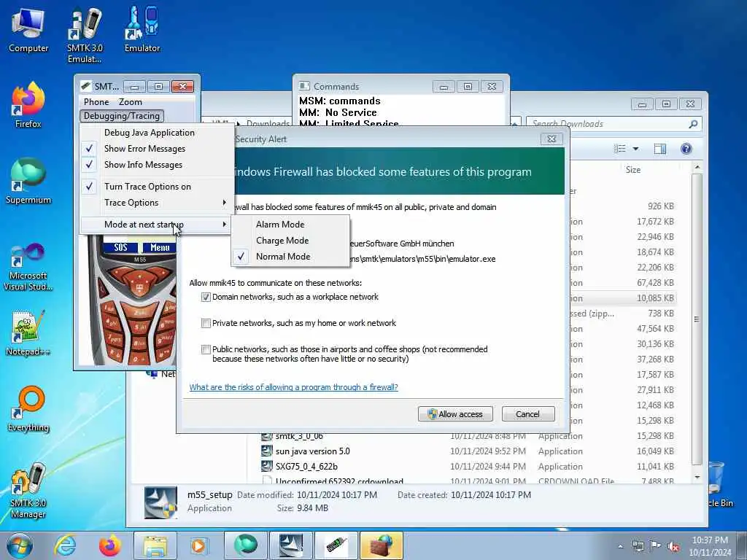Open the SMTK 3.0 Manager desktop shortcut
Screen dimensions: 747x560
point(28,491)
